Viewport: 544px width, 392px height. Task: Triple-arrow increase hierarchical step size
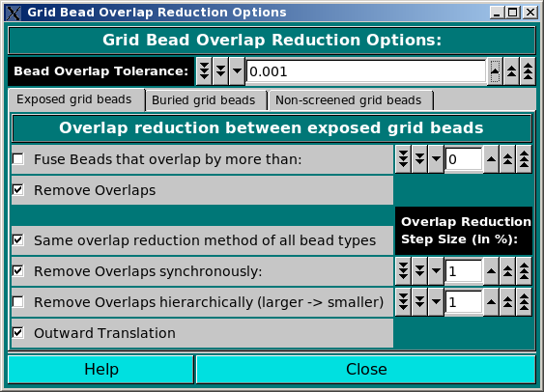[x=524, y=302]
